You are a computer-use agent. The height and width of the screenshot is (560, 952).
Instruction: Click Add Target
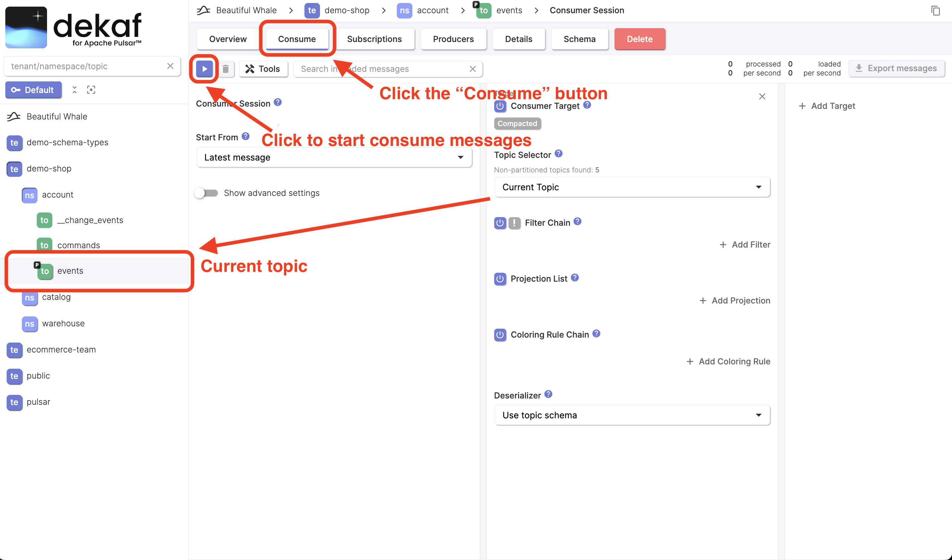click(826, 106)
